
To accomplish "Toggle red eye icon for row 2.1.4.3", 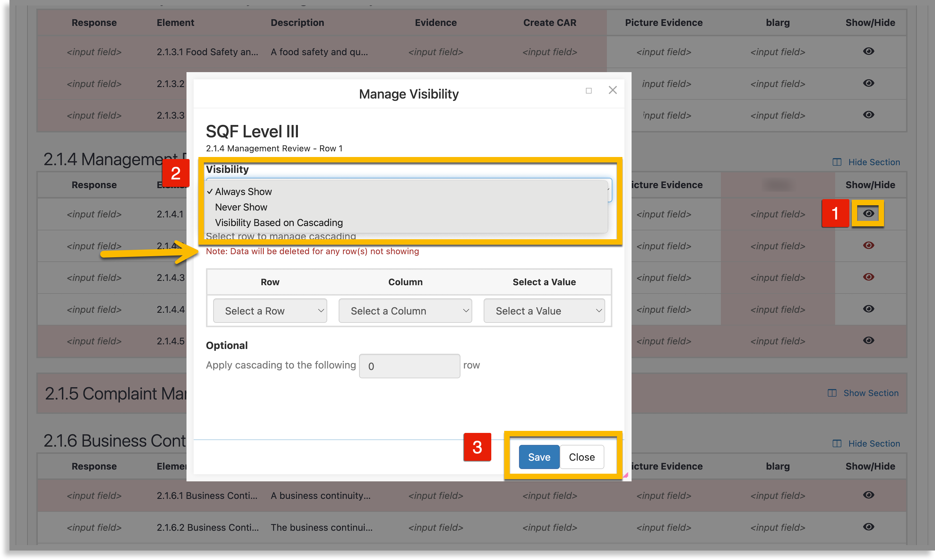I will 868,277.
